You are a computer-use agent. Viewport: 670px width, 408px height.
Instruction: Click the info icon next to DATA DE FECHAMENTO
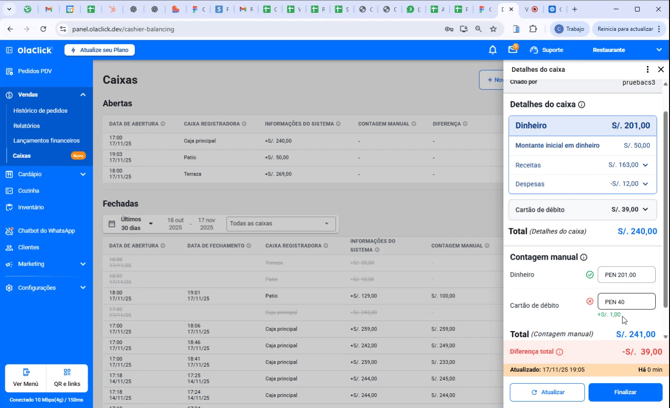click(249, 246)
